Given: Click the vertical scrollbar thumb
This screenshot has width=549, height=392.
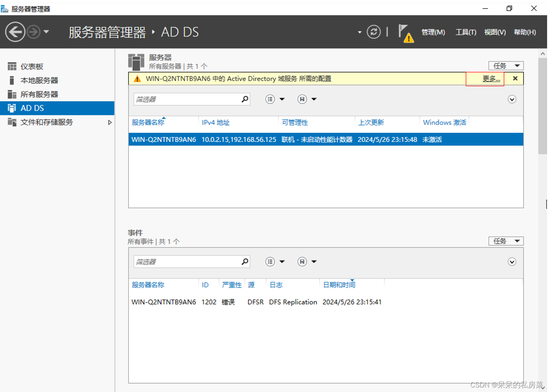Looking at the screenshot, I should (543, 106).
